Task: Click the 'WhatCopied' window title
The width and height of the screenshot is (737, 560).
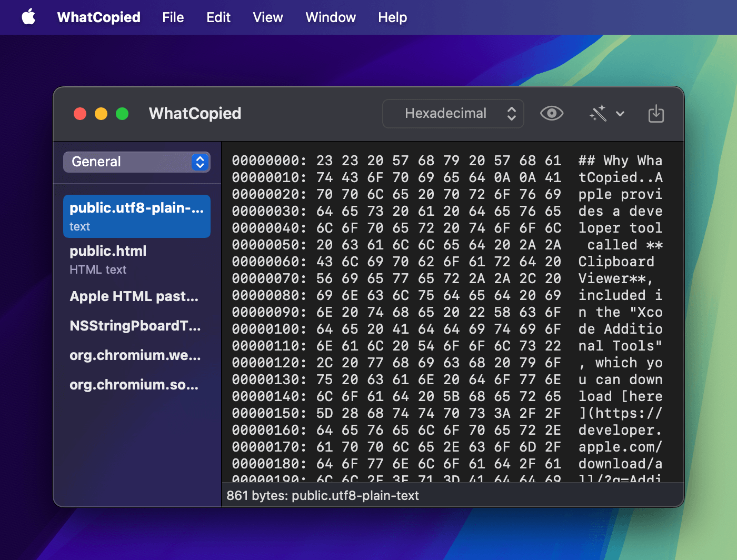Action: click(195, 114)
